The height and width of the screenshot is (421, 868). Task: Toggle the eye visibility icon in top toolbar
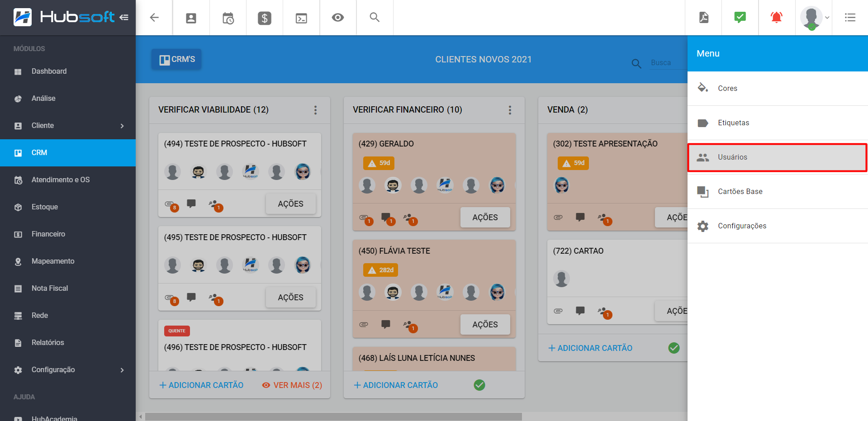pyautogui.click(x=338, y=18)
